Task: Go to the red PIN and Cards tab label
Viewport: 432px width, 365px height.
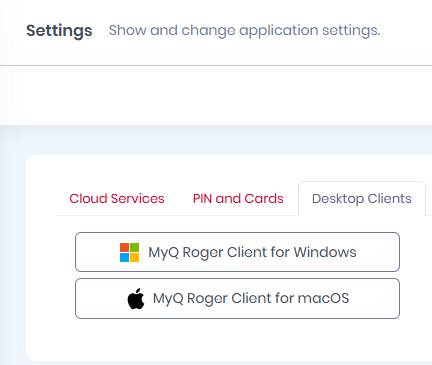Action: pos(238,199)
